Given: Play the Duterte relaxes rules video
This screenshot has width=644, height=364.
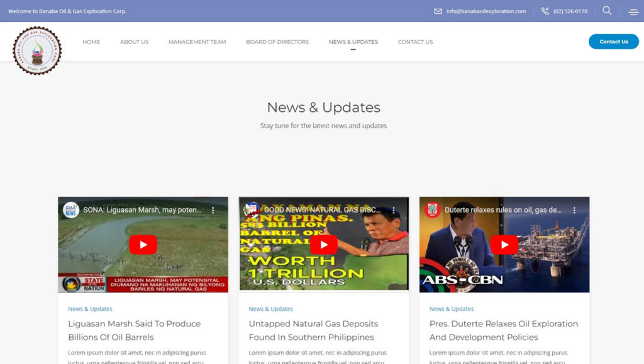Looking at the screenshot, I should pyautogui.click(x=504, y=245).
